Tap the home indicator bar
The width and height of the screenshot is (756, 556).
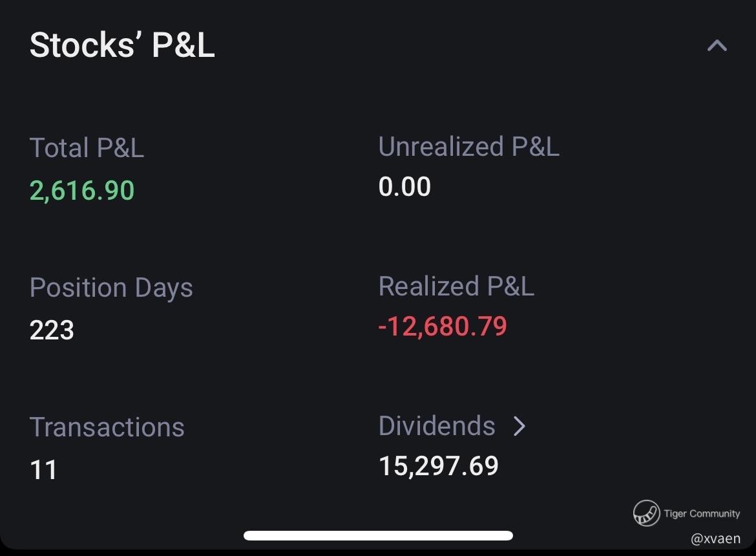click(378, 535)
